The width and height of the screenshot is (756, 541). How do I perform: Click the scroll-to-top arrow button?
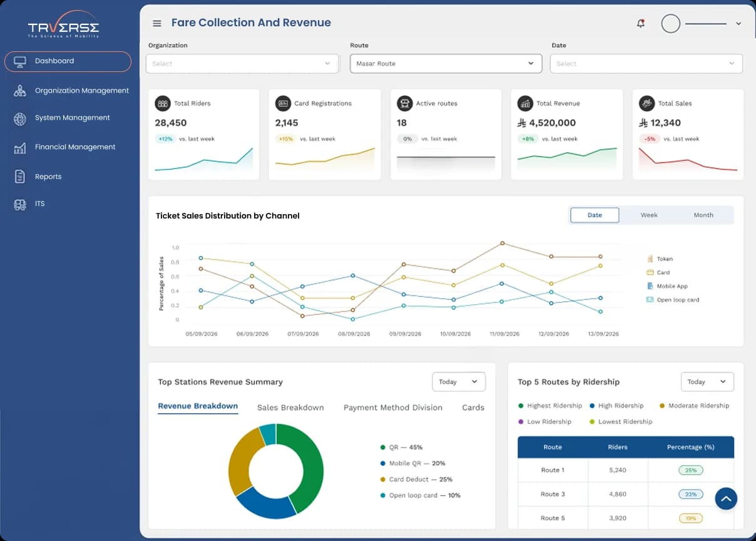coord(726,499)
